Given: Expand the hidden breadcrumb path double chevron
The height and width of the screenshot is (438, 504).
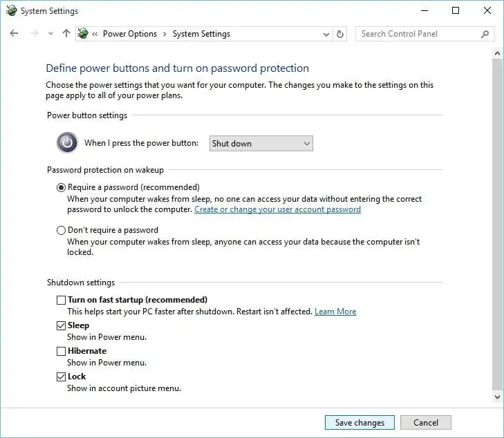Looking at the screenshot, I should (95, 34).
